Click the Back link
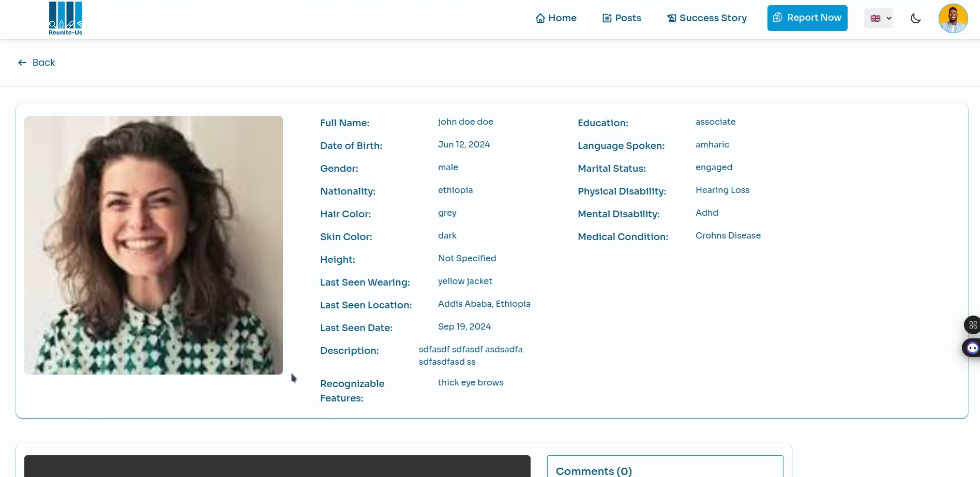The width and height of the screenshot is (980, 477). coord(36,63)
